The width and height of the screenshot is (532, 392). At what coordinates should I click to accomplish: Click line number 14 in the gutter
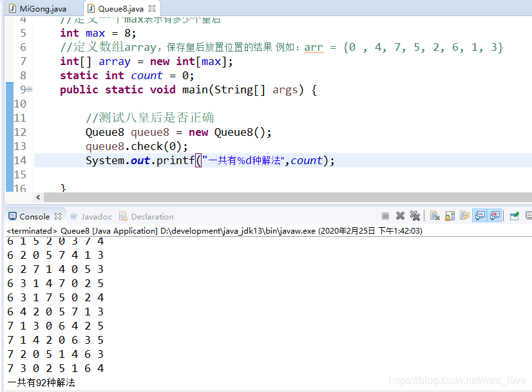(20, 160)
